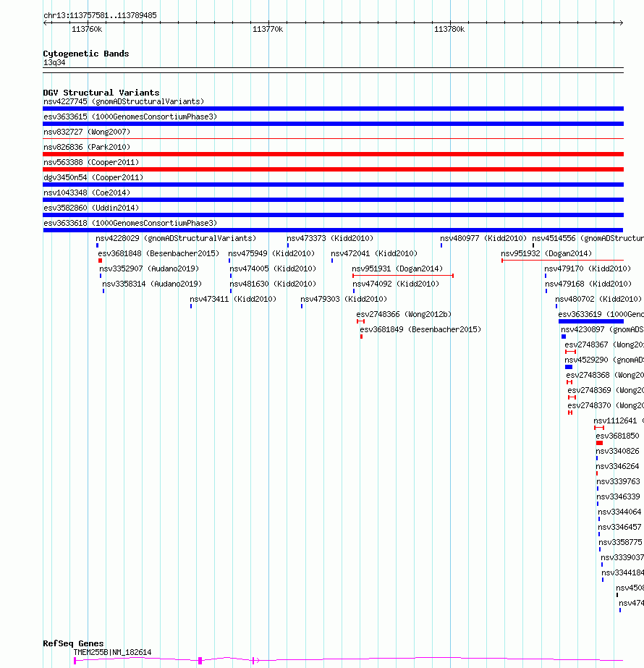Click the nsv1043348 (Coe2014) label
This screenshot has width=644, height=668.
tap(86, 193)
